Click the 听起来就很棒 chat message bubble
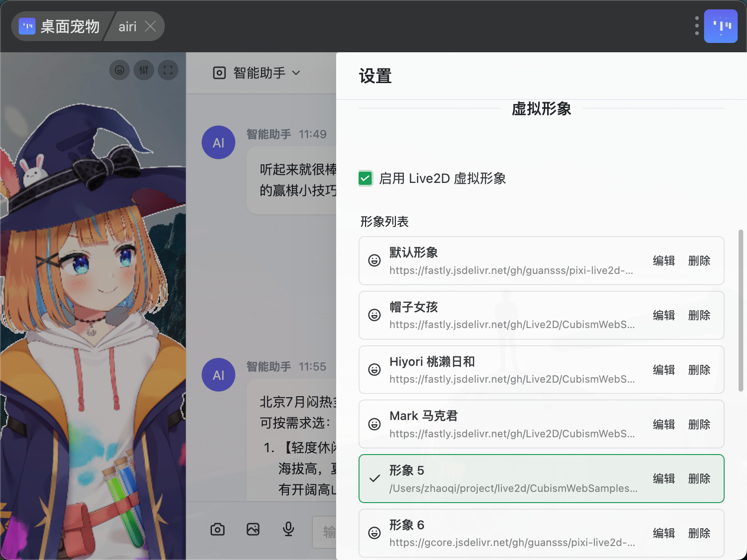The height and width of the screenshot is (560, 747). (x=291, y=180)
